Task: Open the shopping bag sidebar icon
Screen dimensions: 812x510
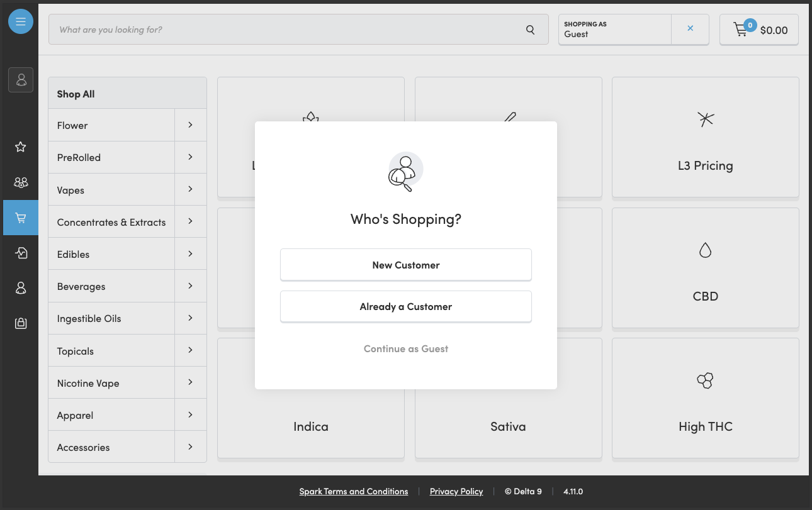Action: coord(21,323)
